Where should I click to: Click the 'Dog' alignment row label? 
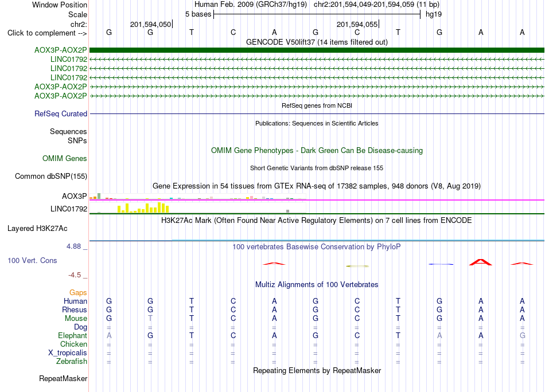click(80, 327)
